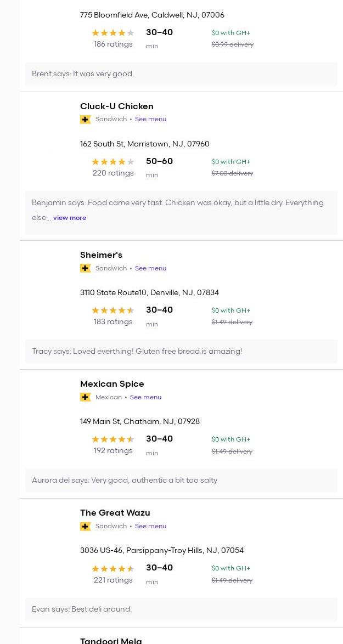Click the star rating for Sheimer's
Image resolution: width=343 pixels, height=644 pixels.
pos(113,310)
